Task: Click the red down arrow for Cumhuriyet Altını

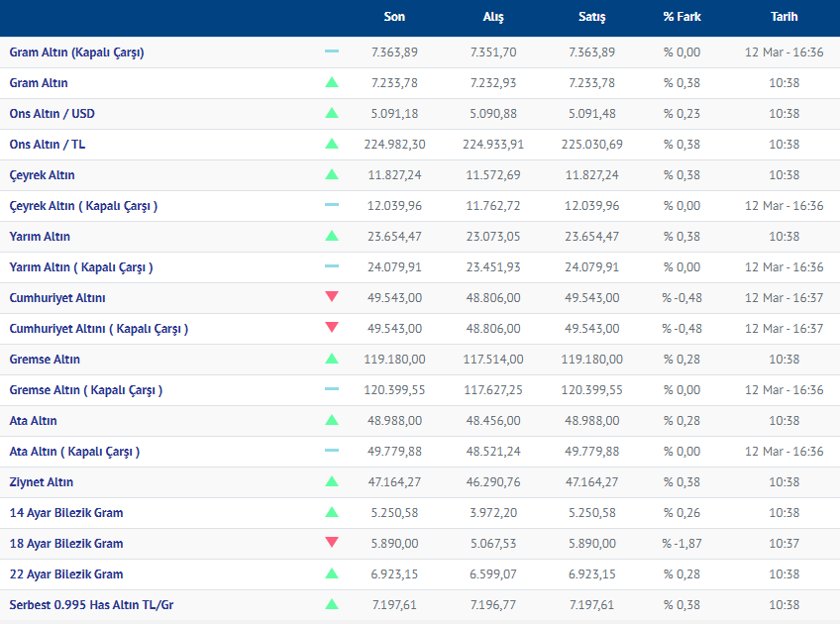Action: click(x=331, y=297)
